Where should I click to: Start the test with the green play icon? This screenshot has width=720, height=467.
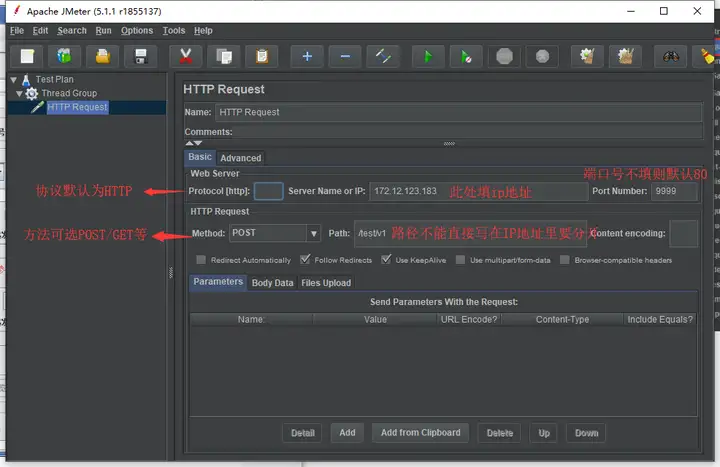click(428, 56)
